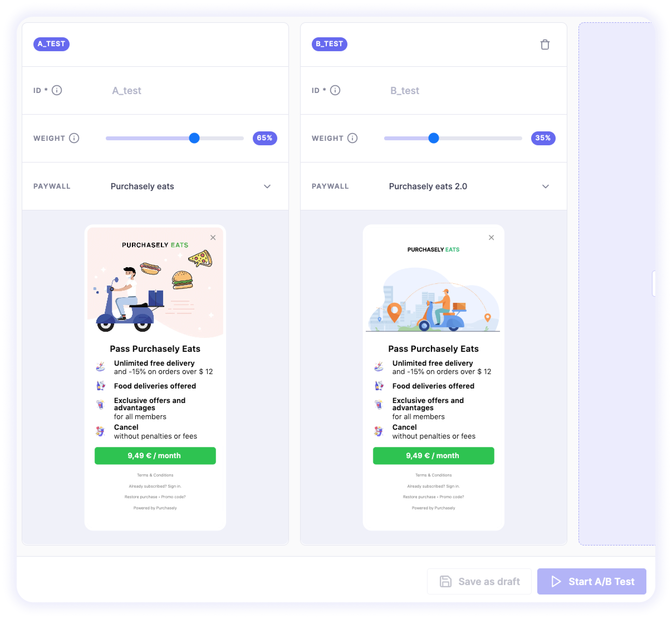Click the delete icon on B_TEST panel
This screenshot has height=619, width=672.
tap(545, 45)
